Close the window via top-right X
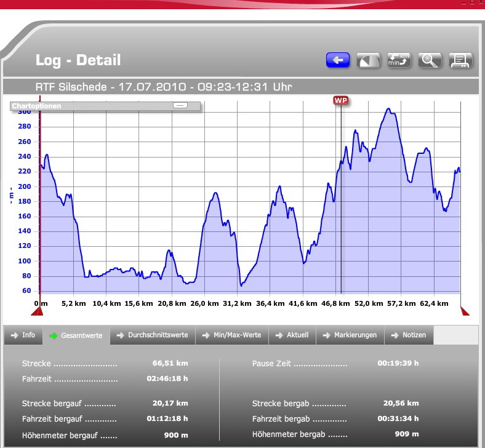The image size is (485, 448). (481, 3)
